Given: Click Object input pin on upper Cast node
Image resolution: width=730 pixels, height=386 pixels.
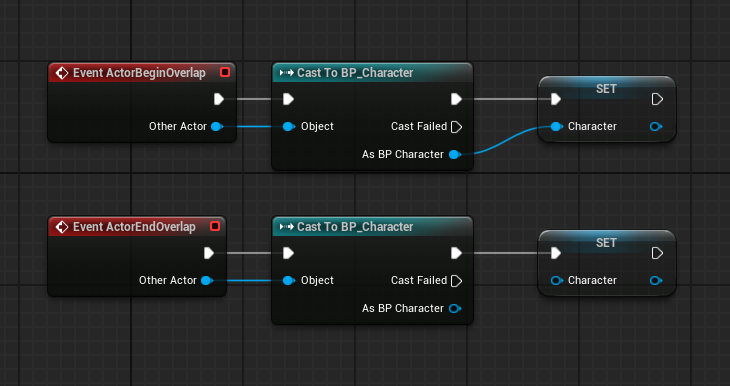Looking at the screenshot, I should click(289, 126).
